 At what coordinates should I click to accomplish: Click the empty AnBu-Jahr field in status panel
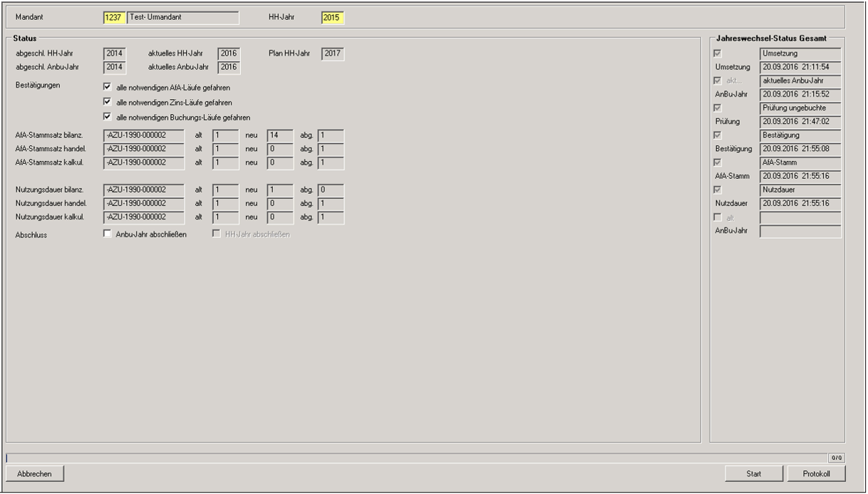(x=800, y=232)
